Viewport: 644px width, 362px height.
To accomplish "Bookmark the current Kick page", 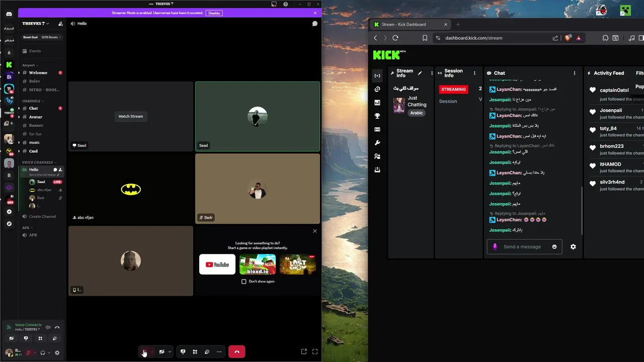I will pyautogui.click(x=425, y=38).
